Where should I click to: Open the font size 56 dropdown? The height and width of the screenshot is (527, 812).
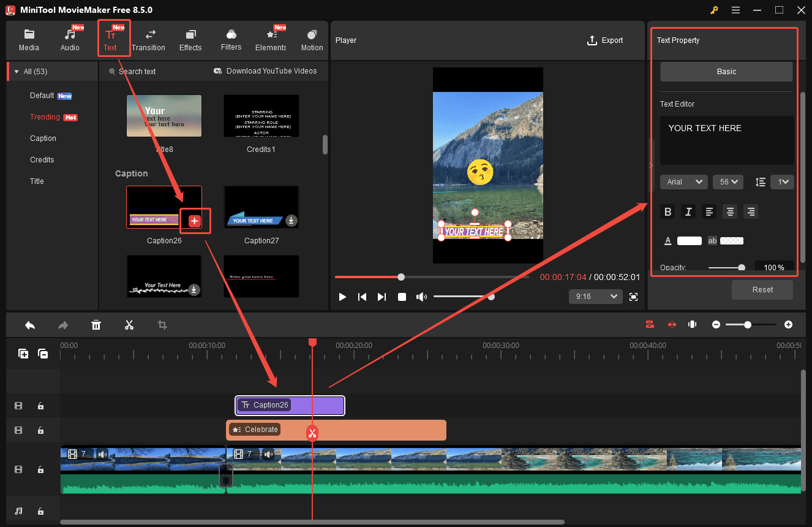click(x=727, y=181)
